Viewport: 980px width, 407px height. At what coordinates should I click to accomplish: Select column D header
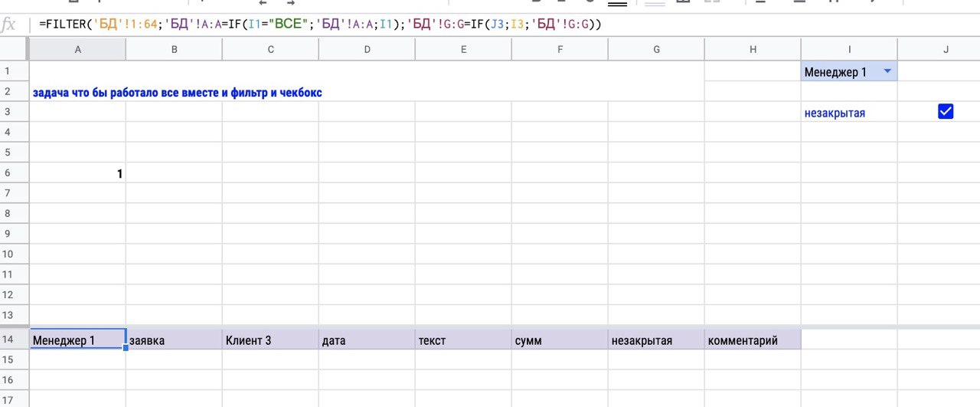click(x=367, y=49)
